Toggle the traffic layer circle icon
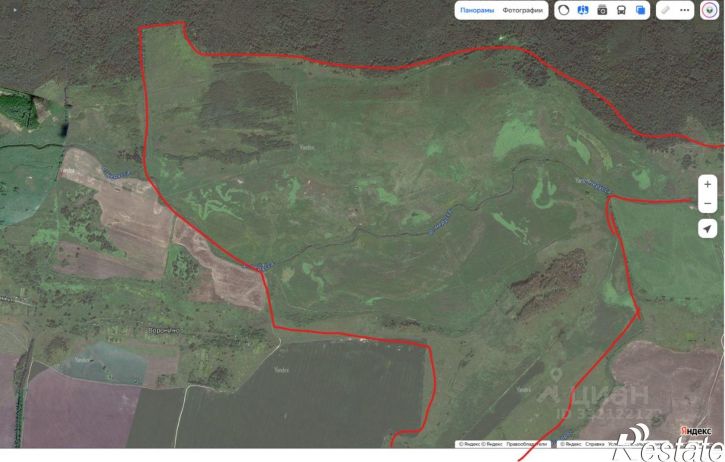 (564, 10)
